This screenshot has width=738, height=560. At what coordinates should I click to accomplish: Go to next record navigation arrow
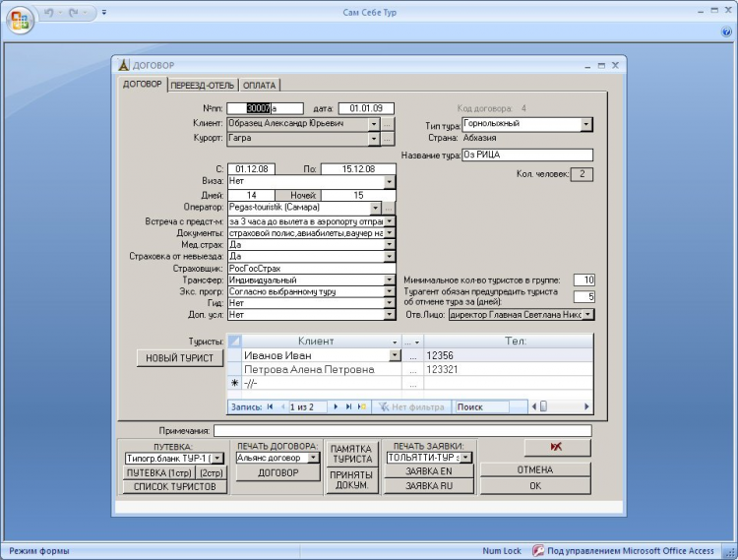coord(336,407)
